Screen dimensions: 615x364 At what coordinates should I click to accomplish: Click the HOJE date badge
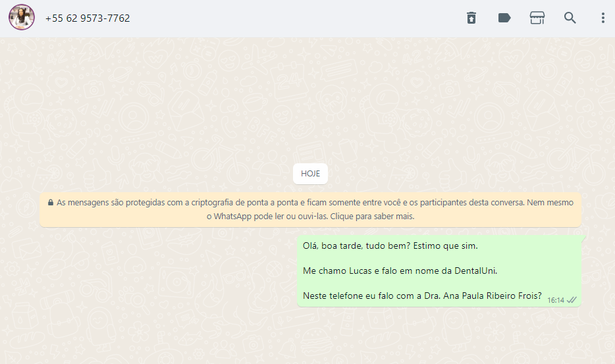pyautogui.click(x=310, y=174)
